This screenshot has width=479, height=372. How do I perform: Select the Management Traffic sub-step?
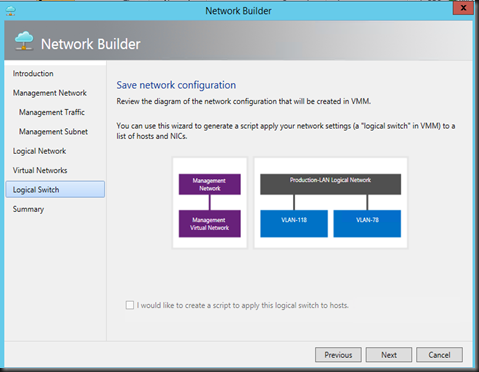coord(52,112)
